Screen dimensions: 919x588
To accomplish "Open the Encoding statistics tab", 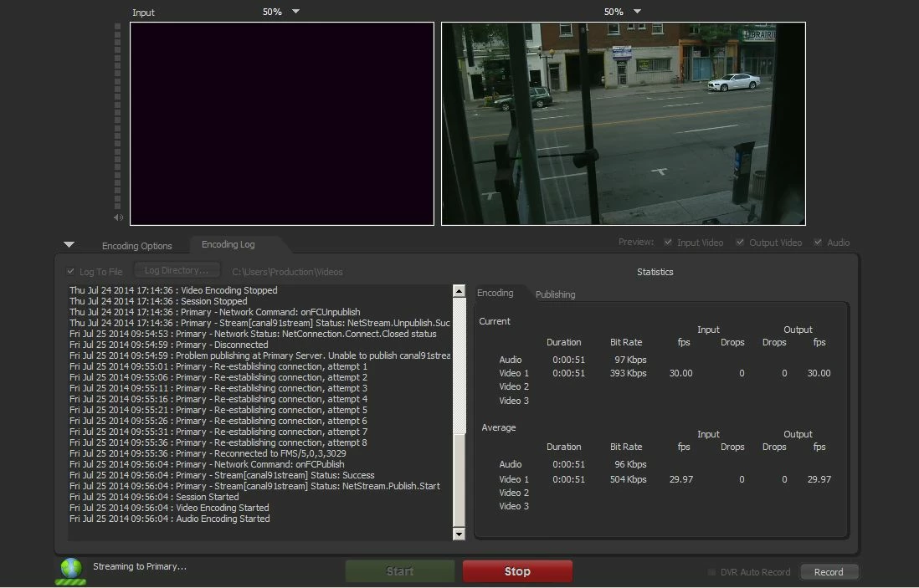I will (x=495, y=293).
